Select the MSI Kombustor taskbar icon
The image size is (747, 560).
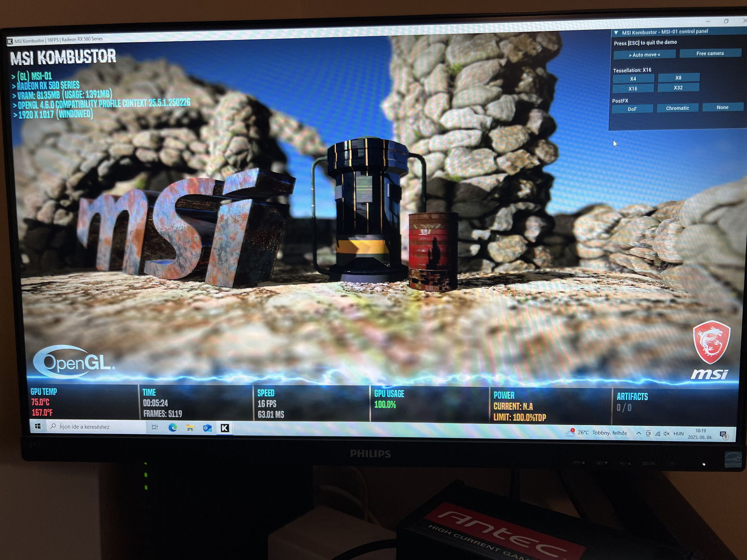pos(225,428)
